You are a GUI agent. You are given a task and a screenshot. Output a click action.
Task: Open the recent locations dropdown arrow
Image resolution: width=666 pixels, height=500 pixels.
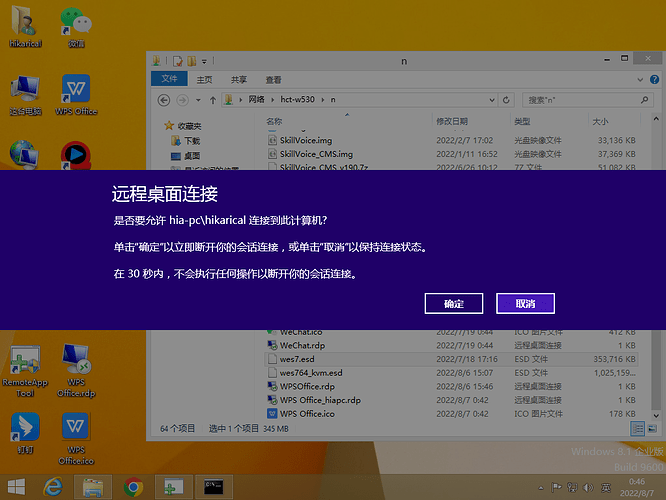pyautogui.click(x=198, y=100)
